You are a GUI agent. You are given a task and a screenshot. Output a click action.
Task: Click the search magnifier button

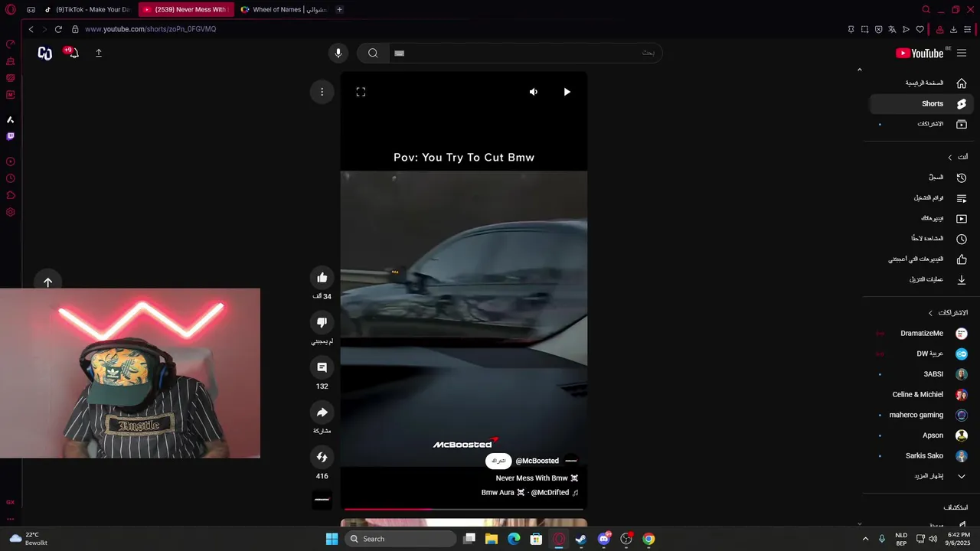(x=373, y=53)
